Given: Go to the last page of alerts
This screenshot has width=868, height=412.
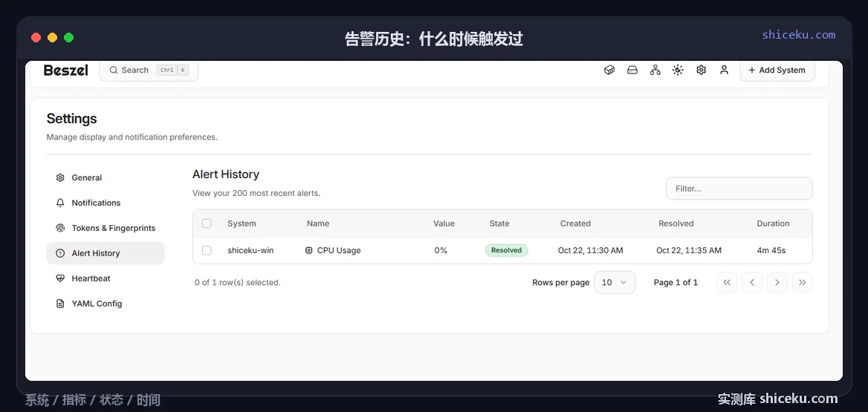Looking at the screenshot, I should coord(802,283).
